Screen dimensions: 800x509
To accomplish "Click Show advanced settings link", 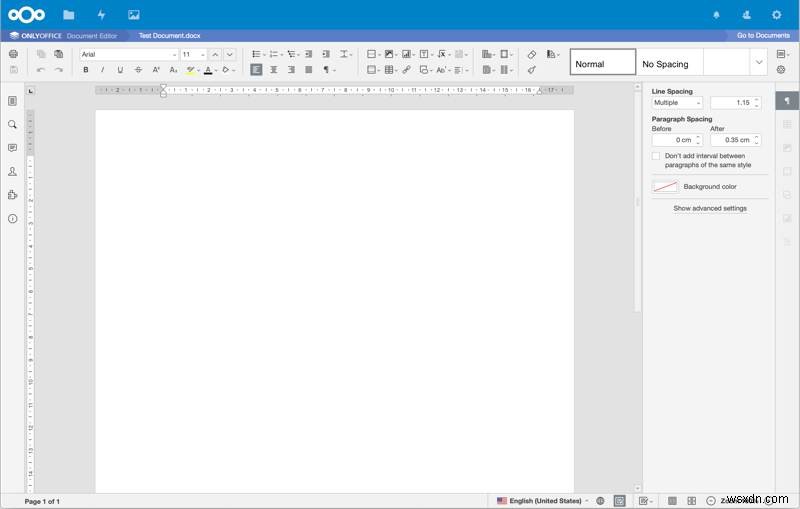I will coord(710,209).
